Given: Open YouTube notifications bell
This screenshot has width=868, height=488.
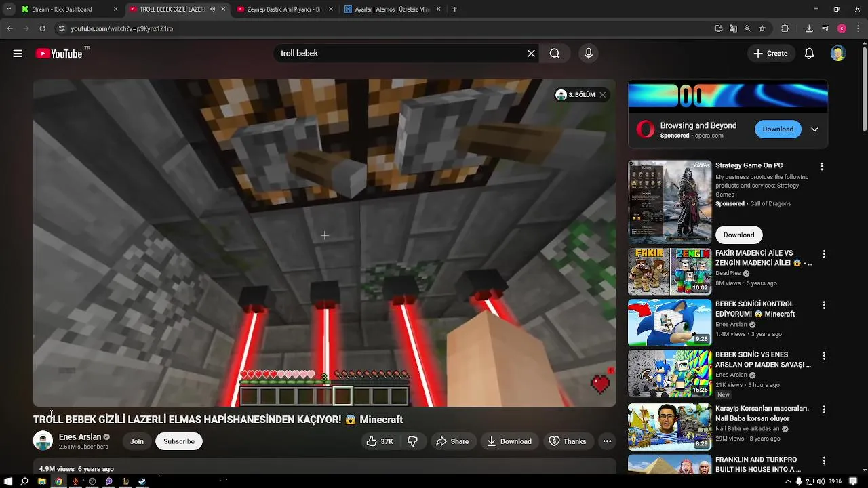Looking at the screenshot, I should tap(809, 54).
